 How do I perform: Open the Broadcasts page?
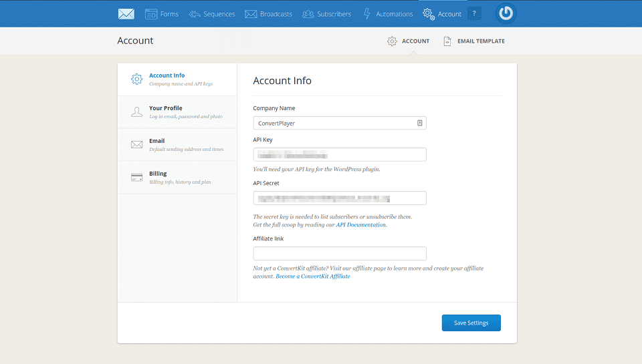click(x=268, y=14)
